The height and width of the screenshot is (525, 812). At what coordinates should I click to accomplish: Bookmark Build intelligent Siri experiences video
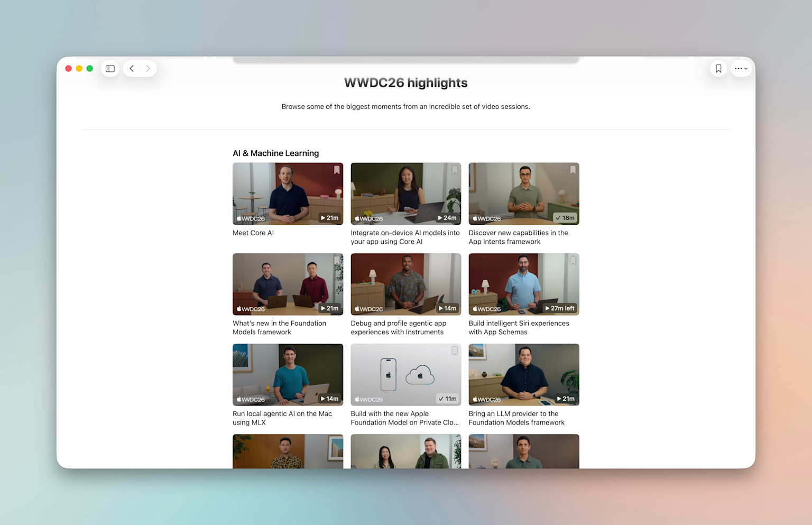[x=573, y=260]
